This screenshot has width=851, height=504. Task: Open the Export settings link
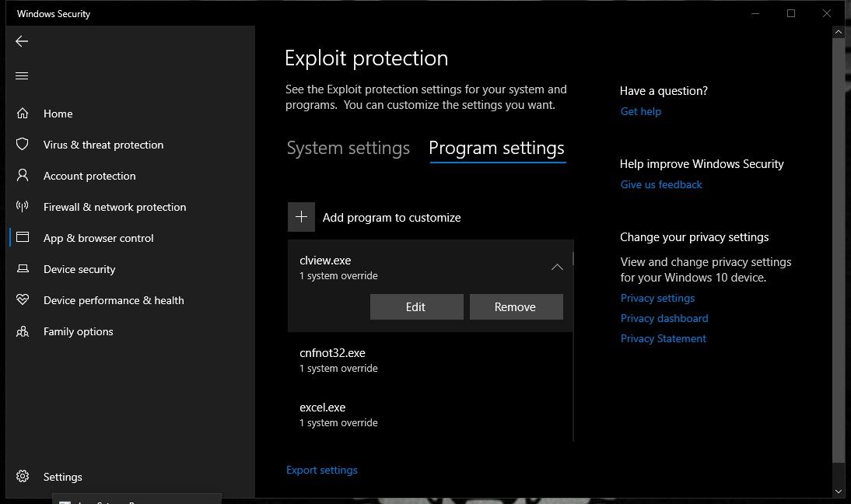[322, 470]
